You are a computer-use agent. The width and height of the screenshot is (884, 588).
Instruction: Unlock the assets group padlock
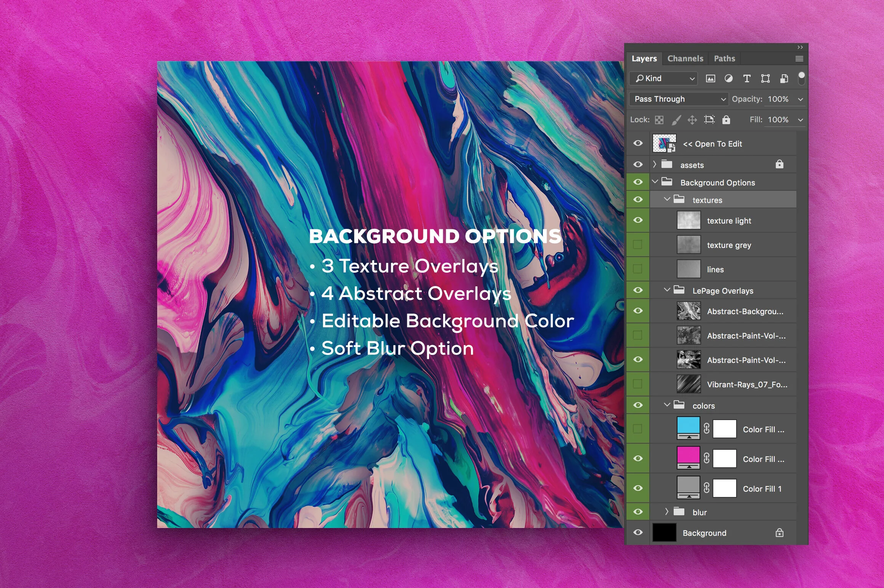tap(780, 164)
